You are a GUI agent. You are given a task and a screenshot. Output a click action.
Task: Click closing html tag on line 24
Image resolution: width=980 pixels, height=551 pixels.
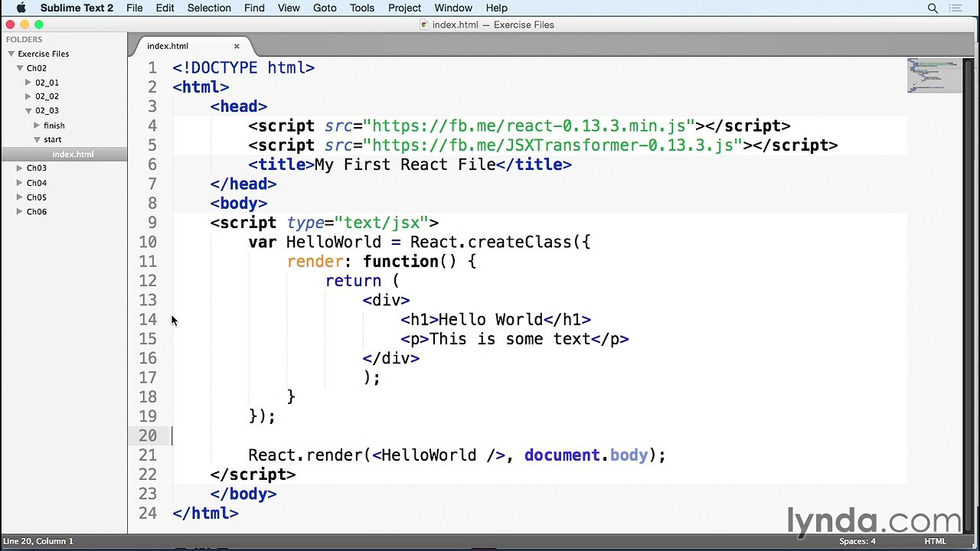pyautogui.click(x=205, y=514)
